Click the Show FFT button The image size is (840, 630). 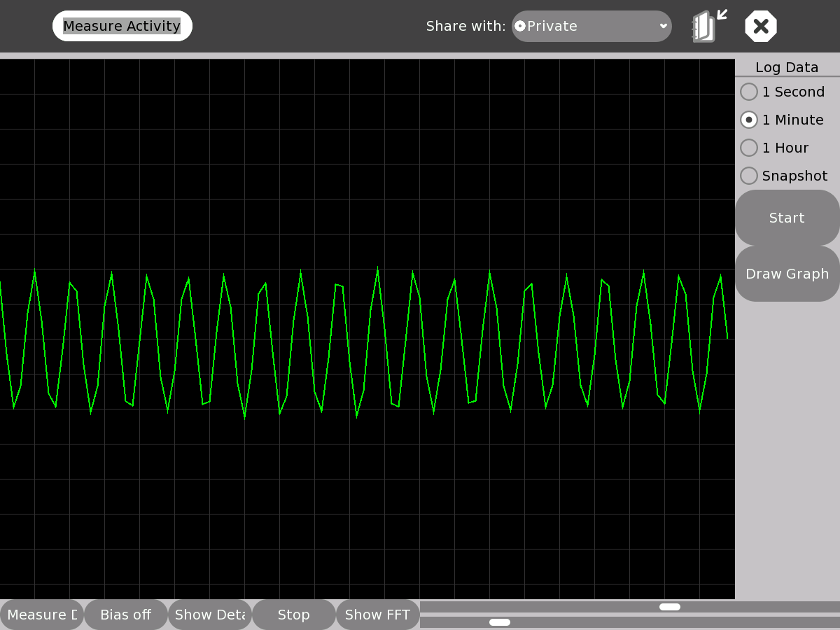[x=378, y=615]
